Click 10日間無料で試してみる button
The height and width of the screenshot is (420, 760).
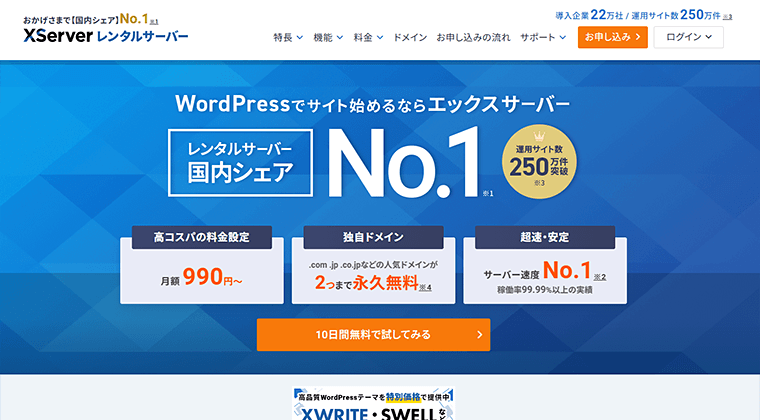[x=373, y=335]
